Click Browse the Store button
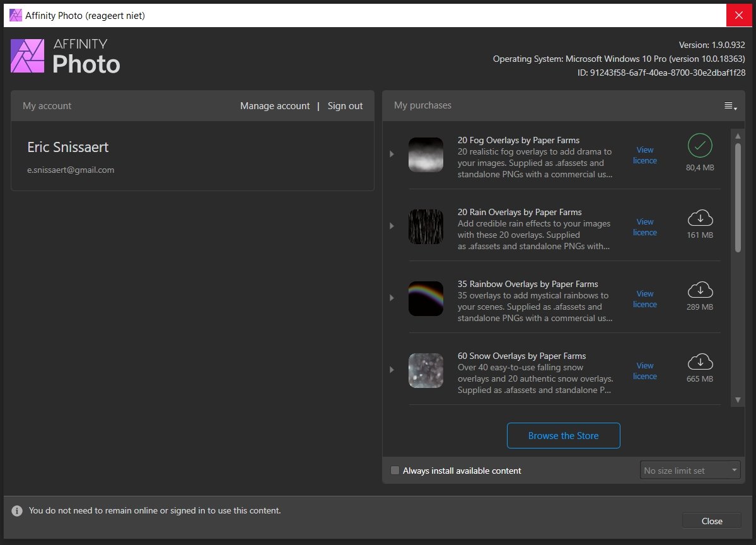 pos(564,435)
